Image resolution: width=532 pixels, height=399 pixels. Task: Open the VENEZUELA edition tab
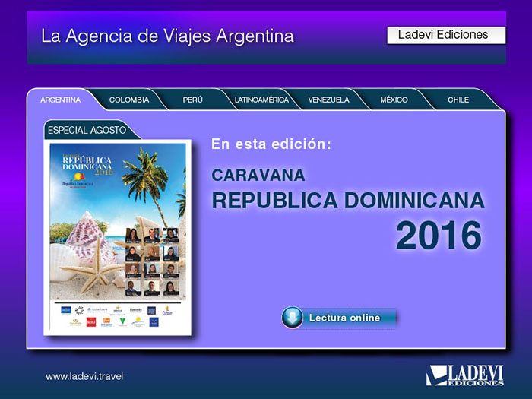pyautogui.click(x=329, y=100)
